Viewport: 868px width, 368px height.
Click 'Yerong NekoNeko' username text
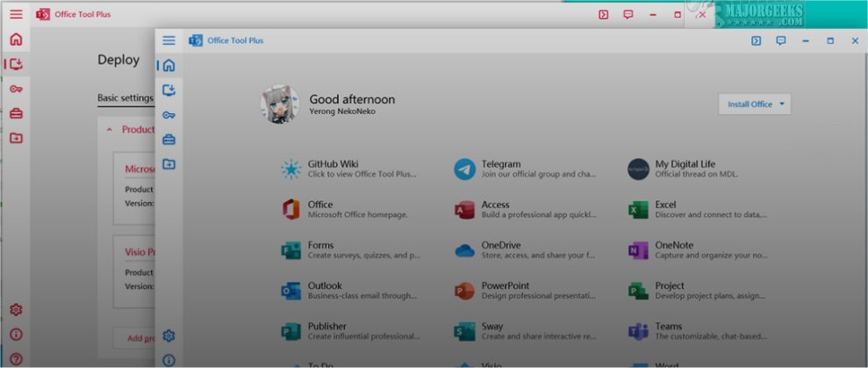[343, 112]
